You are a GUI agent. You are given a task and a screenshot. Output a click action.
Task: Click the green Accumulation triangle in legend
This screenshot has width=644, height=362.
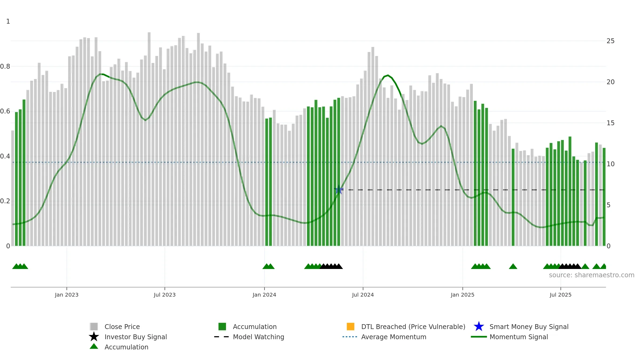(94, 346)
